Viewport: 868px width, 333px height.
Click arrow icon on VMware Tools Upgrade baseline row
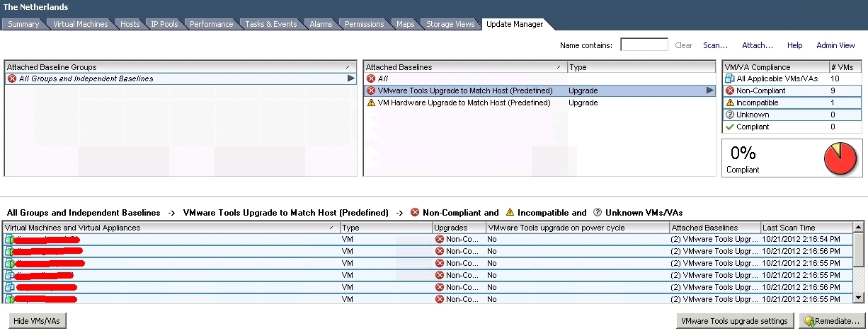click(x=710, y=90)
